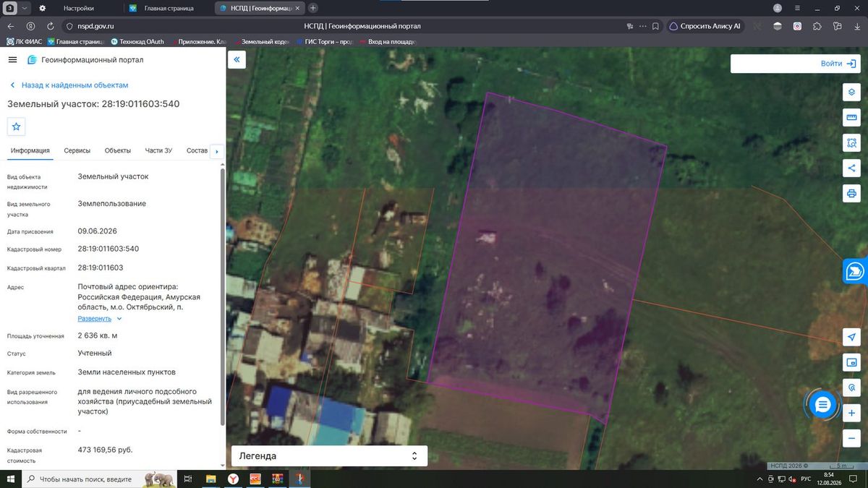Open File Explorer from taskbar

tap(211, 479)
